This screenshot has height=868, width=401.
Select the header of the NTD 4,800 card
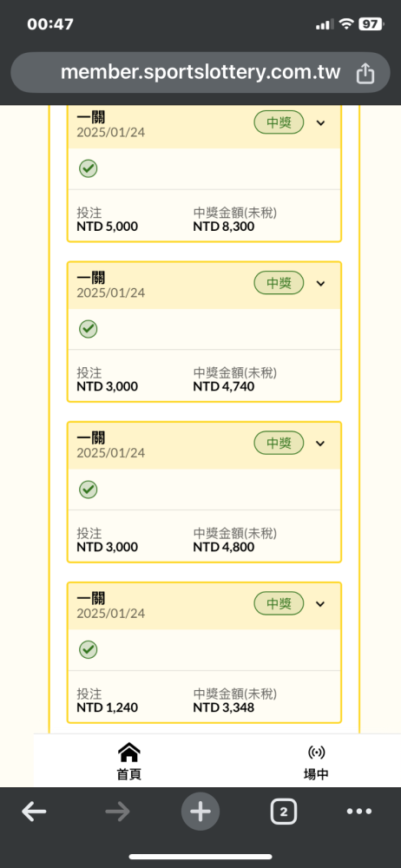[204, 445]
